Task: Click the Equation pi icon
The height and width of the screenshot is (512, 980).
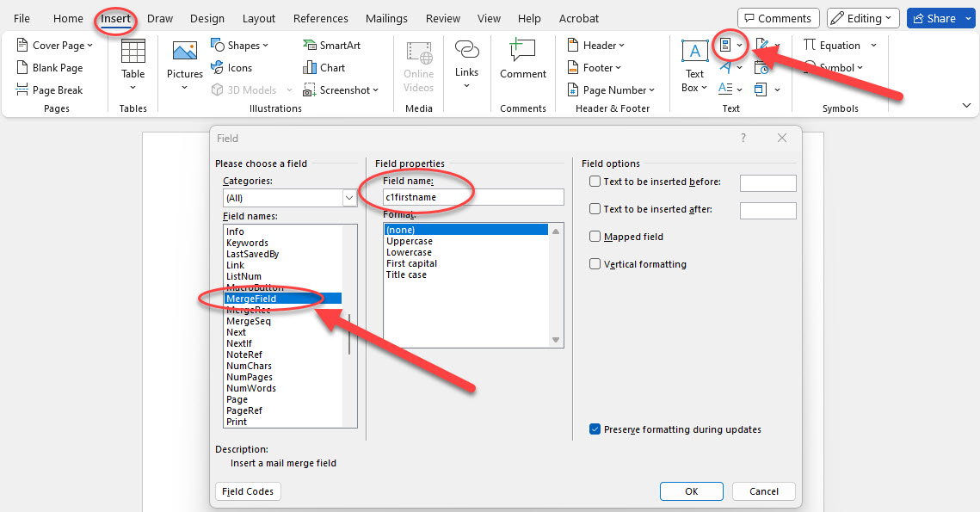Action: pyautogui.click(x=810, y=45)
